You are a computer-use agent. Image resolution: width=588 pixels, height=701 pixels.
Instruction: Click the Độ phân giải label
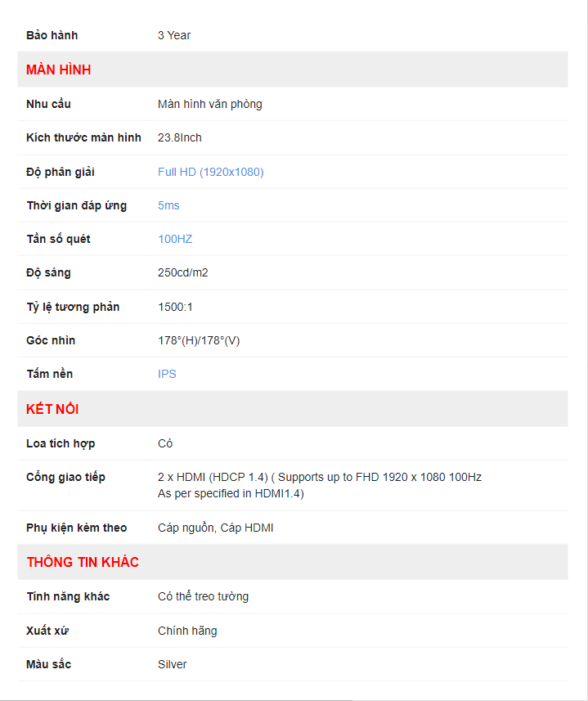61,172
